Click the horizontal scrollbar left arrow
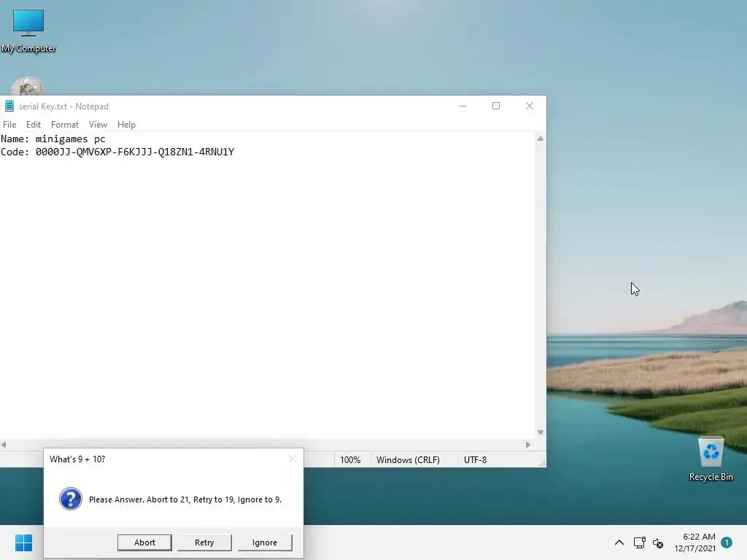The image size is (747, 560). 4,445
